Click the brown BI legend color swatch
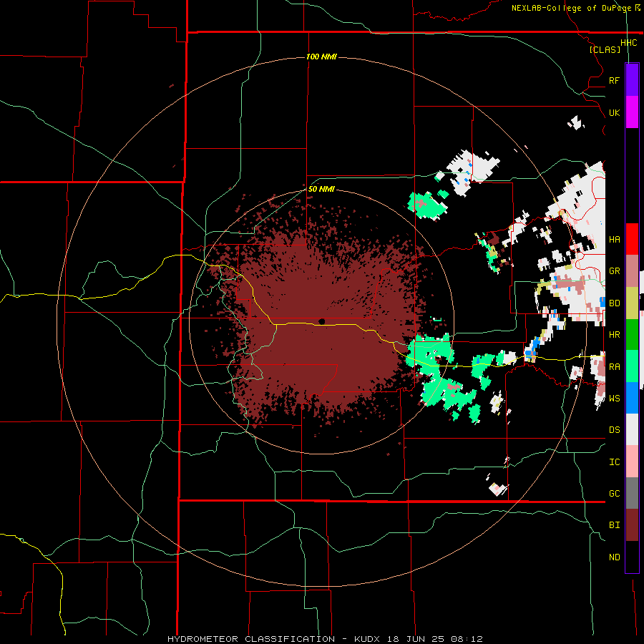 [632, 525]
